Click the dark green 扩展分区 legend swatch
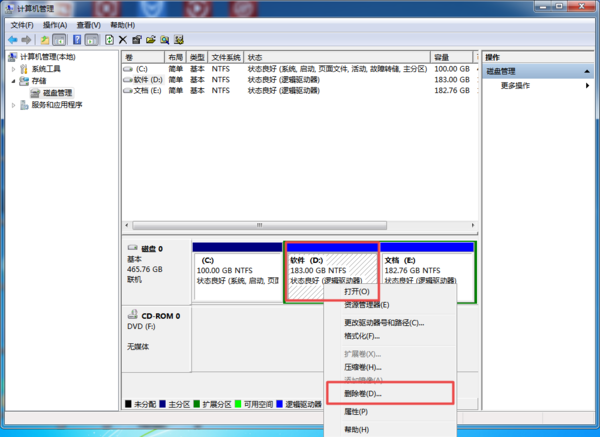Viewport: 600px width, 437px height. tap(197, 404)
